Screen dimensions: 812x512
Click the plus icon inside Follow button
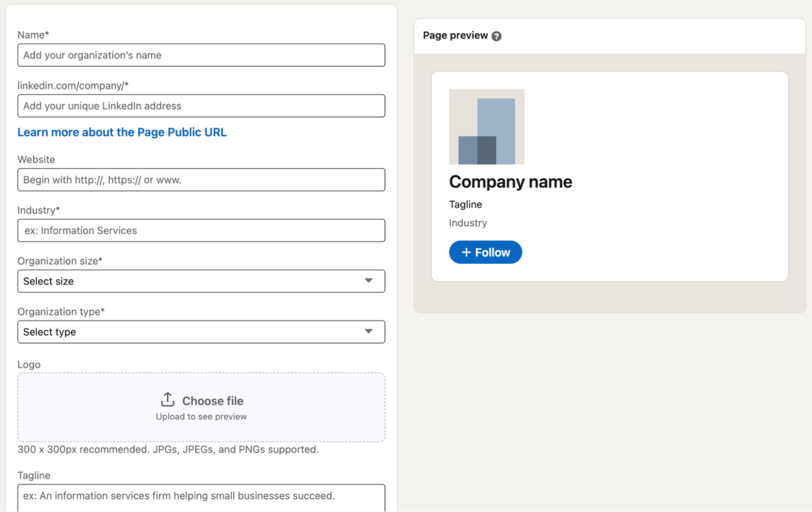tap(466, 252)
